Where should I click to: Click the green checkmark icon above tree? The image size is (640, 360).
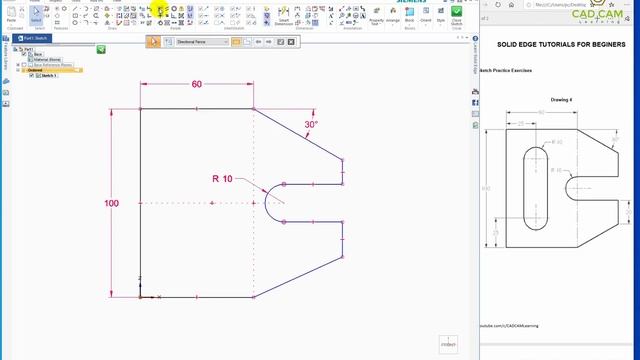(101, 50)
